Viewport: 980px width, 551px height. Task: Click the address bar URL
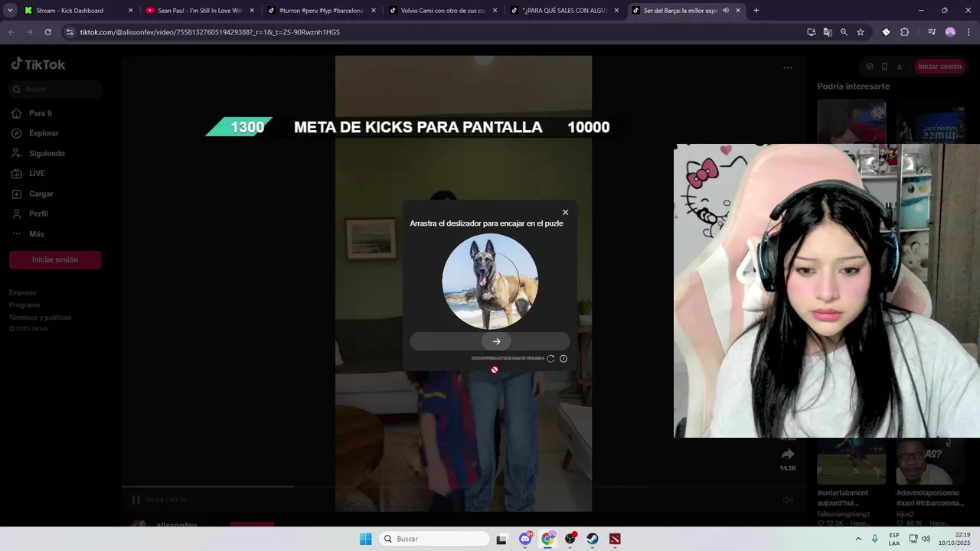[210, 32]
